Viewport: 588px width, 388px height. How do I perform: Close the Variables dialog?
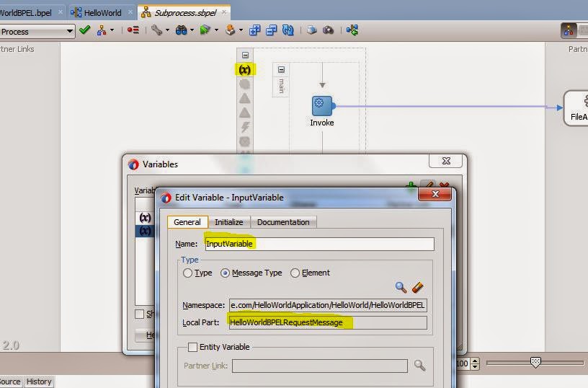pos(446,161)
